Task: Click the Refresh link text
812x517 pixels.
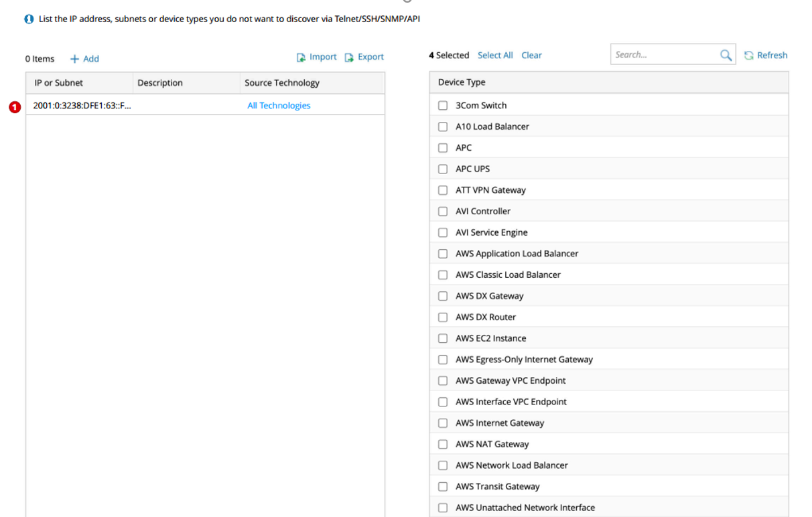Action: (x=772, y=56)
